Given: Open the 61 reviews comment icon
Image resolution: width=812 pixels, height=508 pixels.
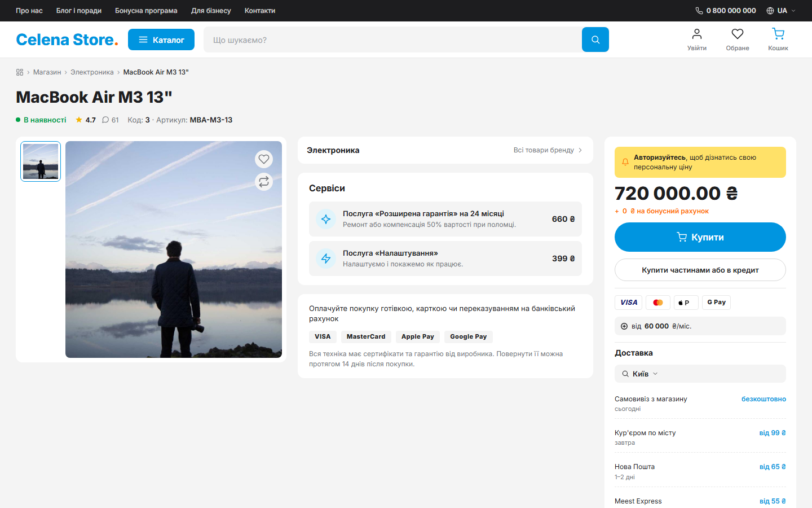Looking at the screenshot, I should point(111,120).
